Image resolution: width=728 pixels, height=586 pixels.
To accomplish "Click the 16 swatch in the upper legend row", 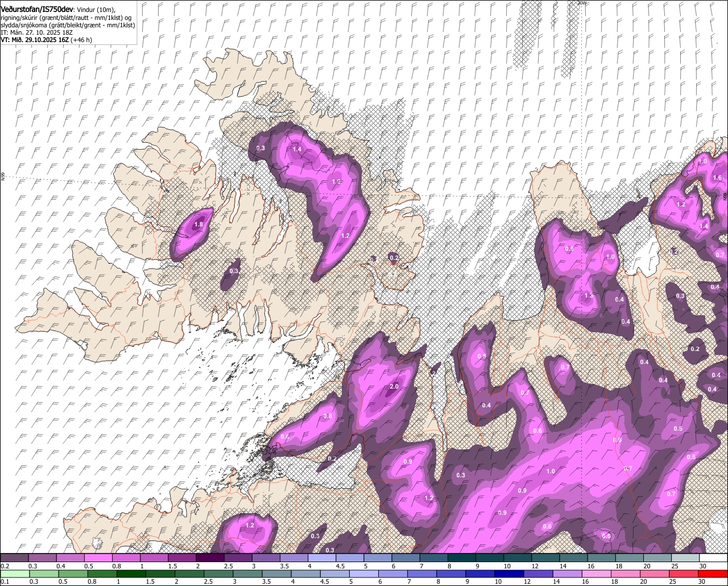I will [602, 558].
